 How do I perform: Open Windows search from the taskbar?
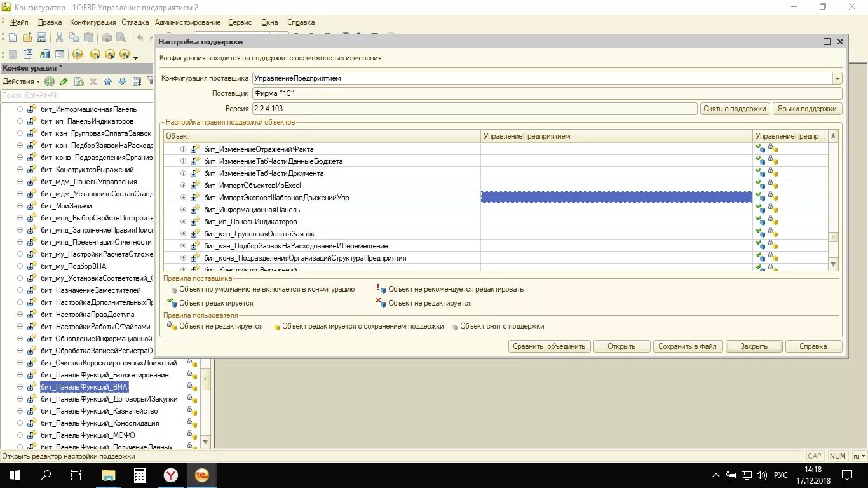pyautogui.click(x=46, y=475)
